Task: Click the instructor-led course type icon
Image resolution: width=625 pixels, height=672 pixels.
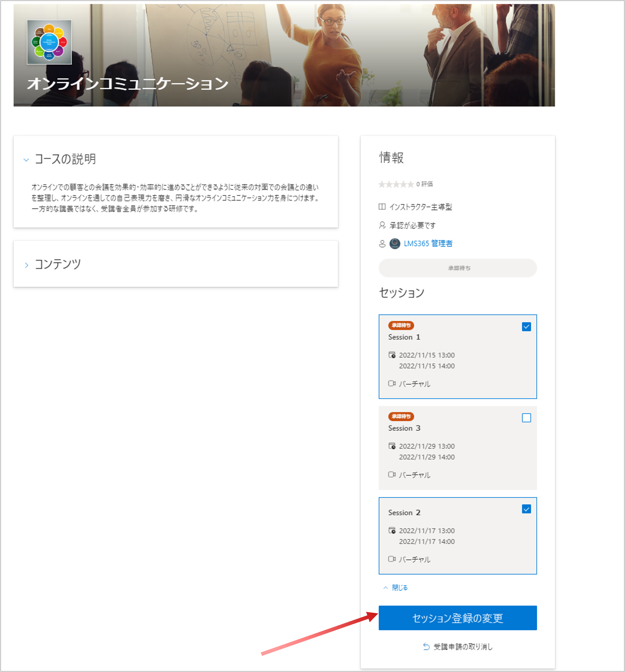Action: (382, 207)
